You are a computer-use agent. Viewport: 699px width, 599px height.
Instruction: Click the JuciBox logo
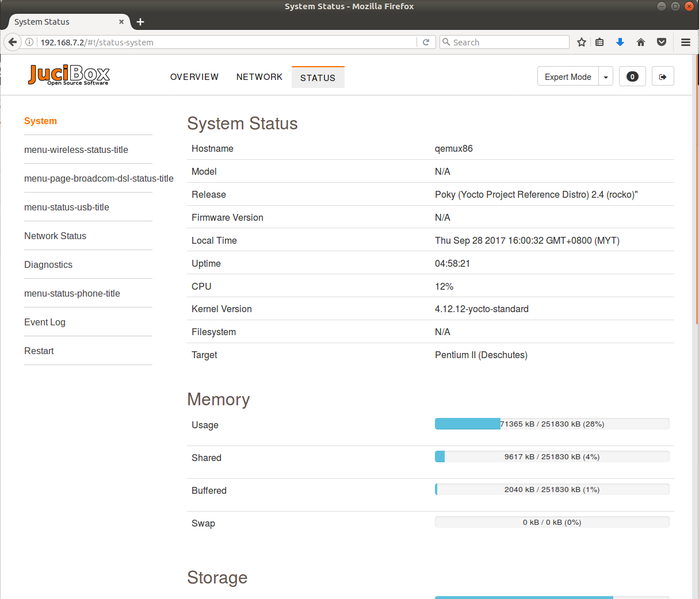[x=69, y=76]
